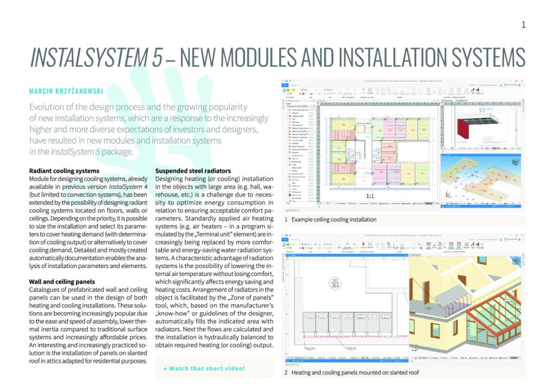Select the blue File tab in the figure 2 screenshot
The width and height of the screenshot is (555, 392).
pyautogui.click(x=285, y=240)
